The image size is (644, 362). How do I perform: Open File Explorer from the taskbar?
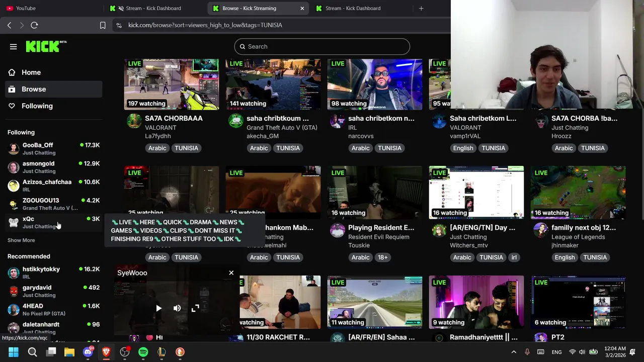tap(69, 352)
